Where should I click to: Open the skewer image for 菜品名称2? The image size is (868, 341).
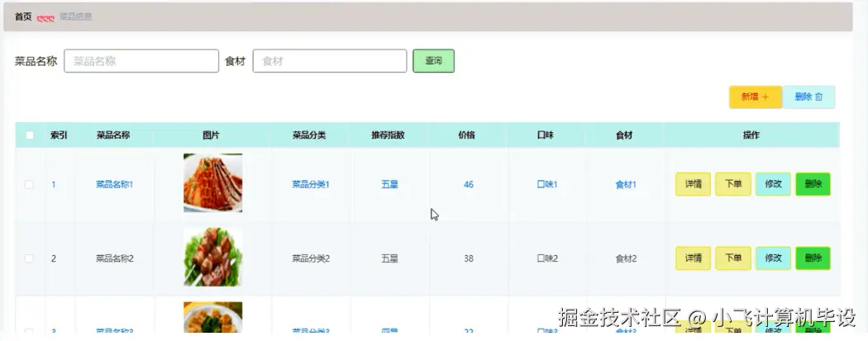point(213,257)
